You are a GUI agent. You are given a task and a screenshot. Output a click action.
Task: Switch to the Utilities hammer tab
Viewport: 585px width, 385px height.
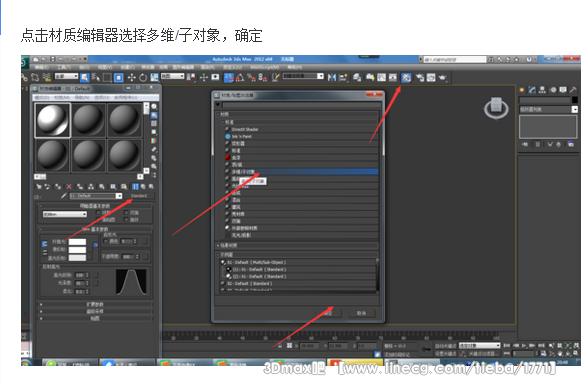coord(573,90)
